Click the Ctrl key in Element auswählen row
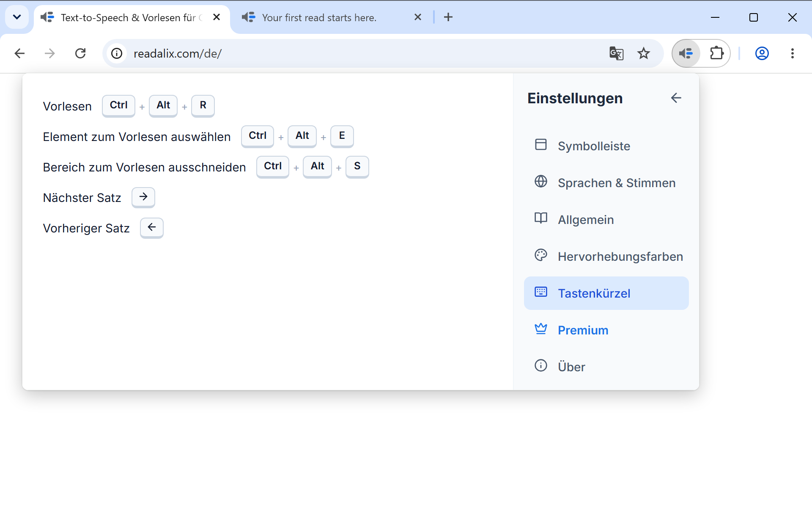Viewport: 812px width, 508px height. coord(258,136)
